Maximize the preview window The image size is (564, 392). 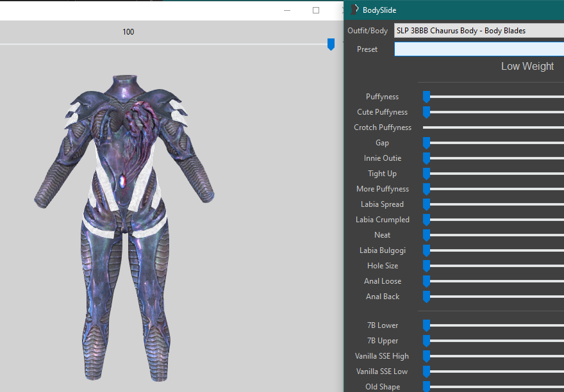(x=316, y=10)
